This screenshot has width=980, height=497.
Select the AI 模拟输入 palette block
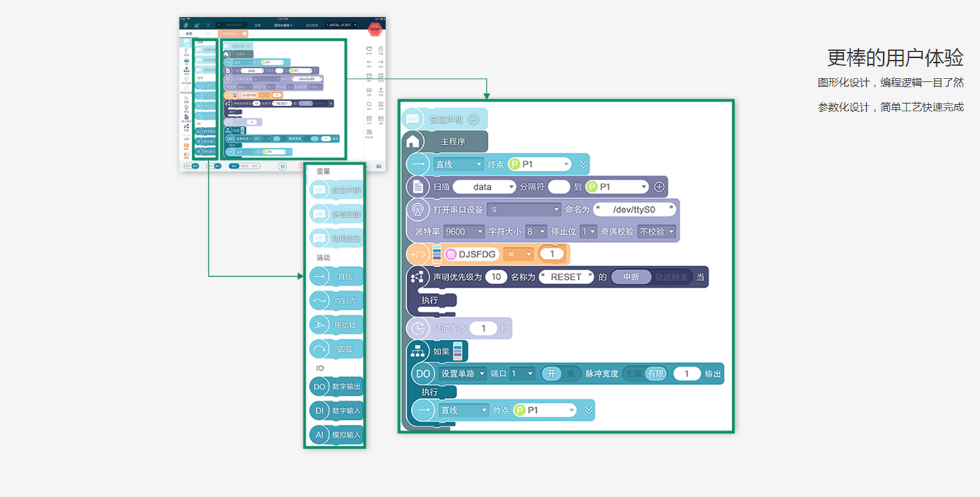click(x=336, y=435)
